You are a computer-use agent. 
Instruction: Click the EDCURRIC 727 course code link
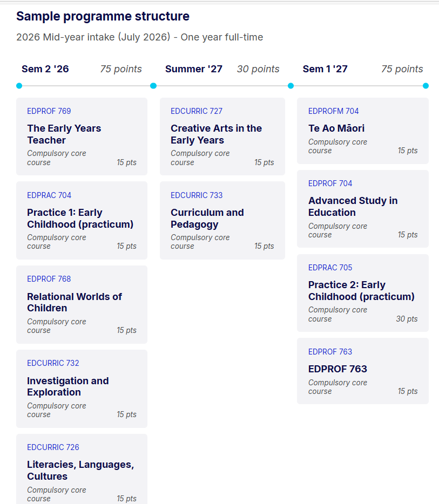tap(197, 111)
